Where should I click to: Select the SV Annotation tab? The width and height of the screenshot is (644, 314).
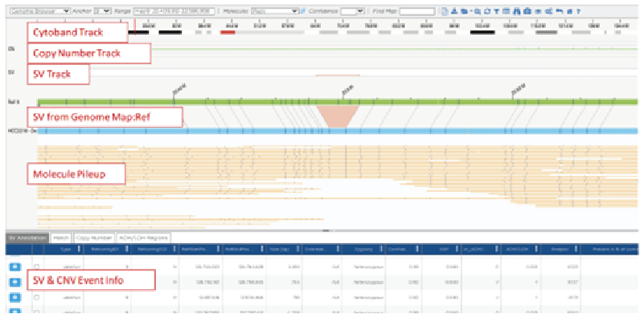click(x=28, y=238)
